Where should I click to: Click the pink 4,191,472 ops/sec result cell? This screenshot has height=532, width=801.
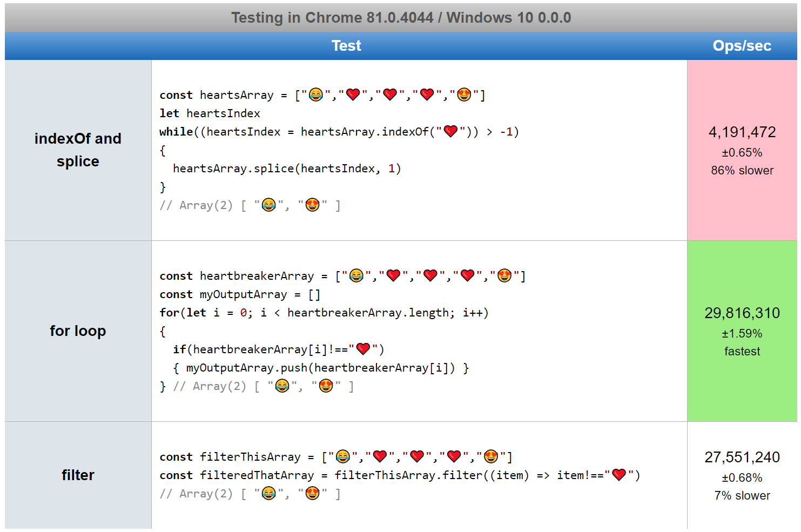pyautogui.click(x=742, y=150)
